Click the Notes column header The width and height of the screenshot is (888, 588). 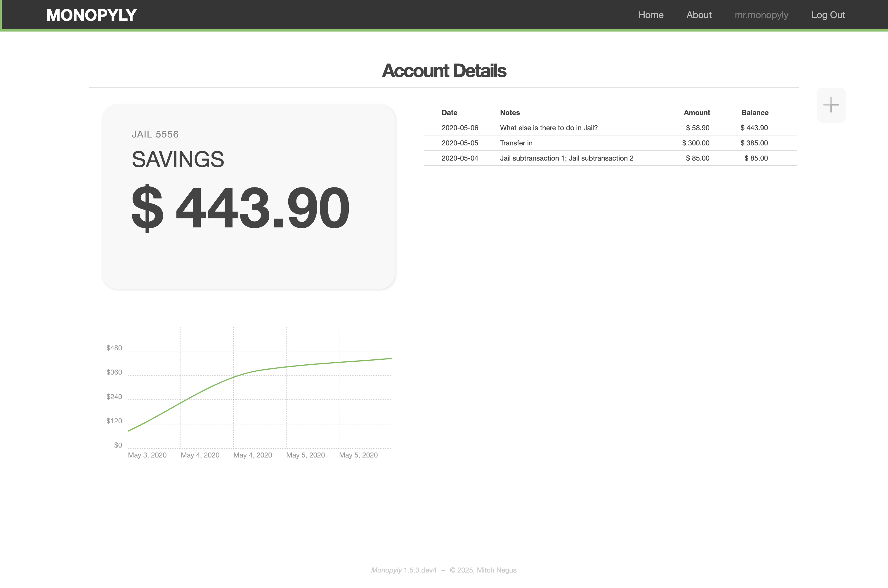tap(509, 112)
